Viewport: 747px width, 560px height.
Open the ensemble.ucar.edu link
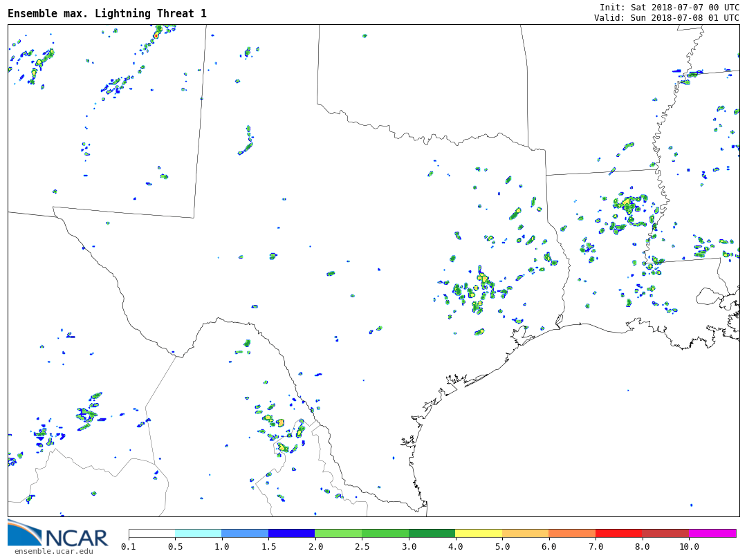[x=53, y=551]
